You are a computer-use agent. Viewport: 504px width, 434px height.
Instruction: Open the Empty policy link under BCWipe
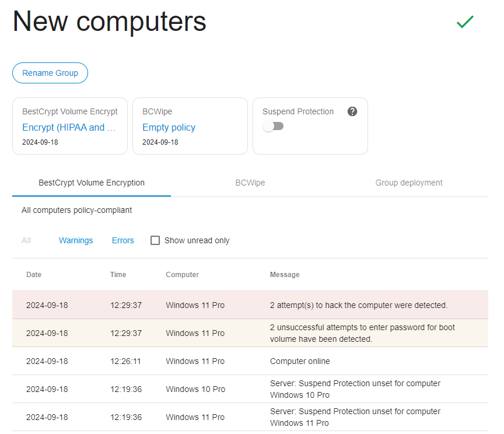[169, 127]
